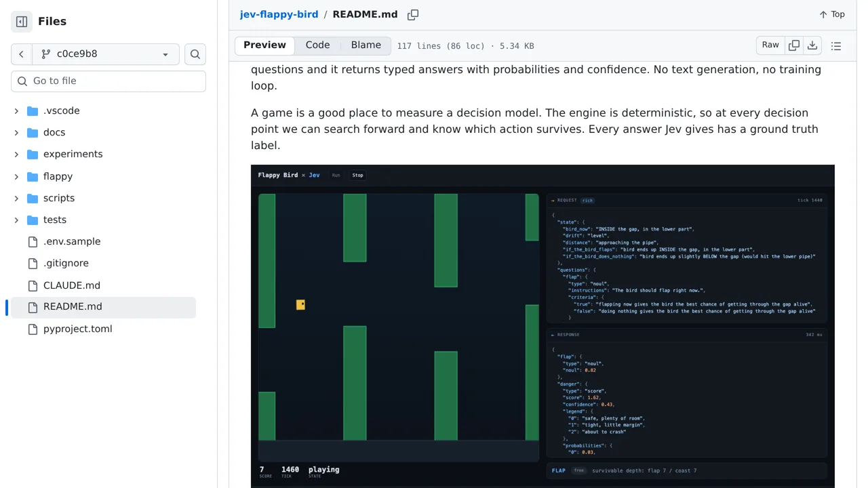The width and height of the screenshot is (868, 488).
Task: Open the Flappy Bird Jev screenshot image
Action: pos(542,326)
